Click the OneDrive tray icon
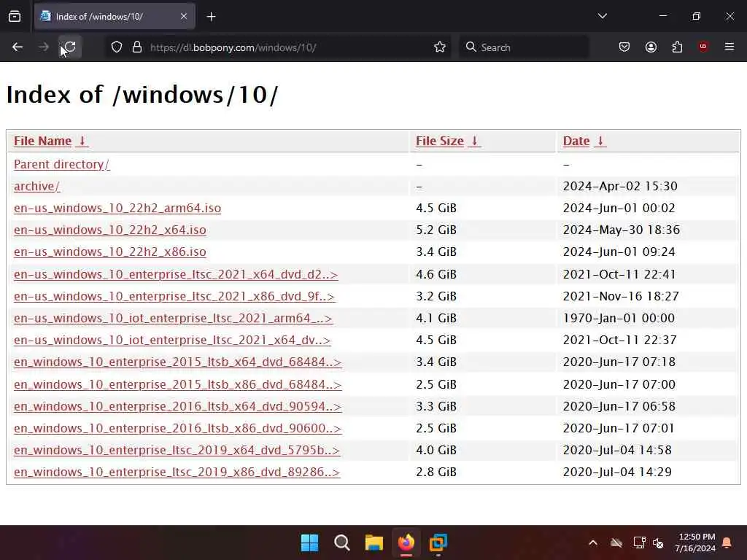This screenshot has width=747, height=560. (616, 542)
